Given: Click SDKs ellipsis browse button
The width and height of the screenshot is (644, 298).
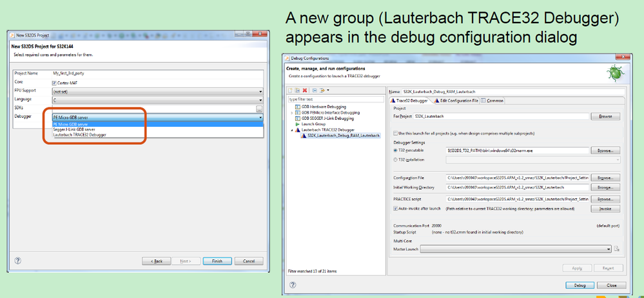Looking at the screenshot, I should coord(259,109).
